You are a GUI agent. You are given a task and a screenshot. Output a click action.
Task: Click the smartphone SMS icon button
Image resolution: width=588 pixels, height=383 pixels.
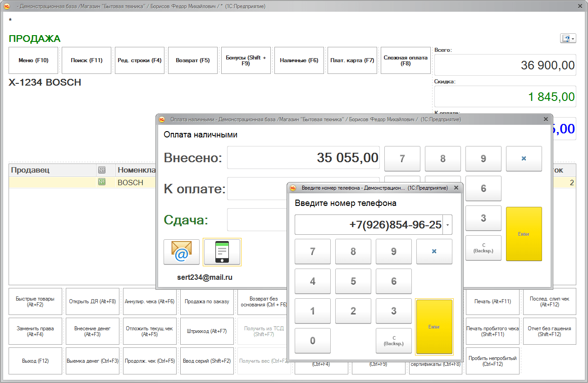point(222,252)
